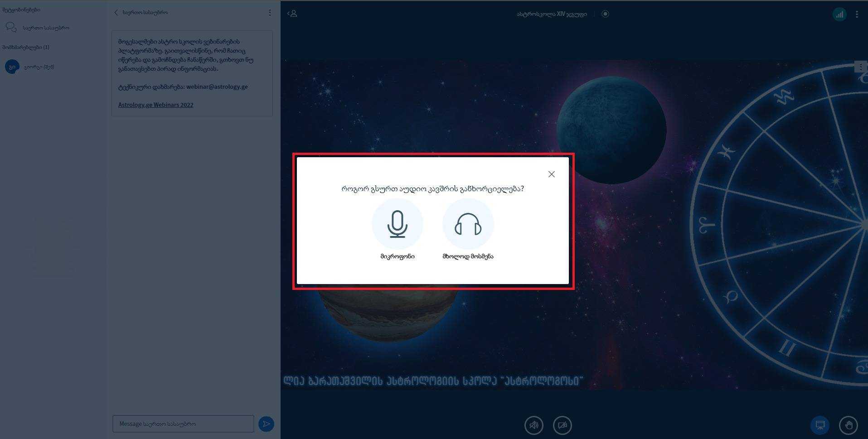Select user avatar in the participants list
Image resolution: width=868 pixels, height=439 pixels.
(12, 67)
